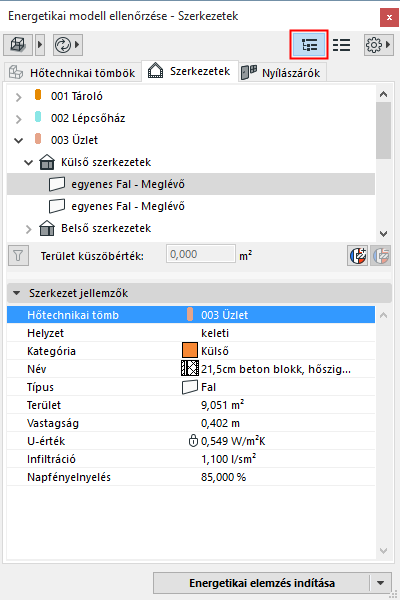Toggle the tree view mode
The width and height of the screenshot is (400, 600).
pyautogui.click(x=309, y=45)
